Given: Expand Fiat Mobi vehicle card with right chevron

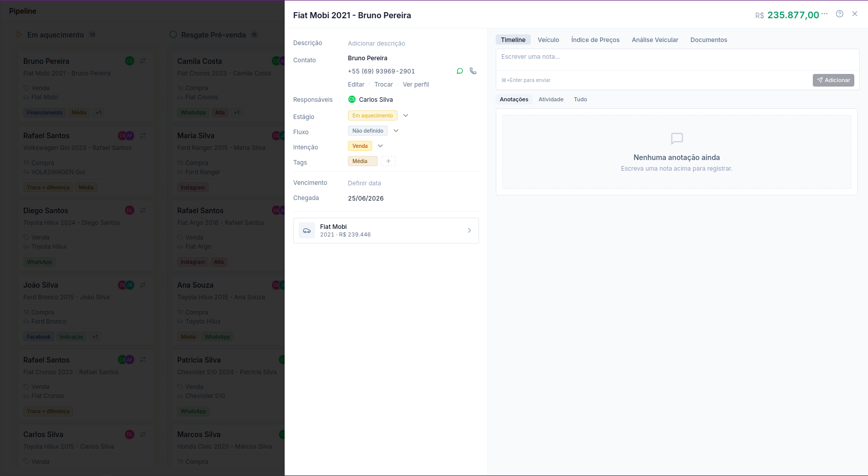Looking at the screenshot, I should point(469,230).
